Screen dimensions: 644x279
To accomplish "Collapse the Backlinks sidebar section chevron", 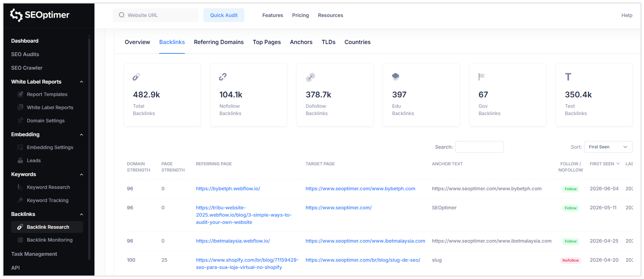I will click(82, 214).
